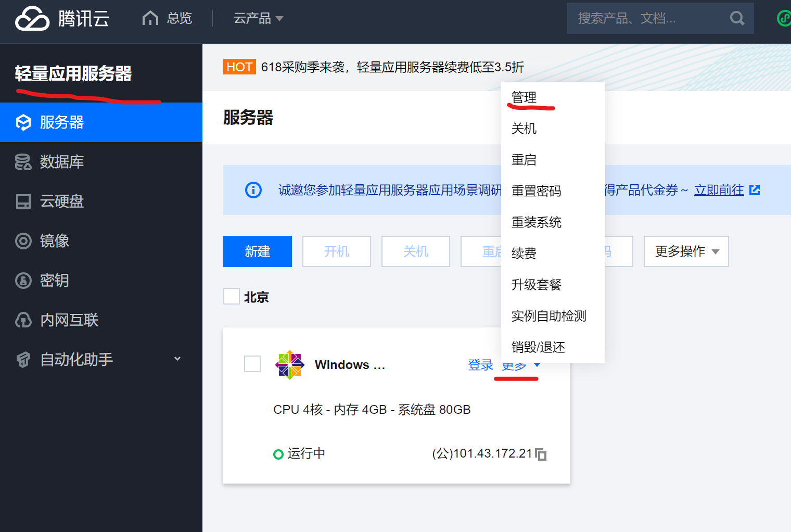Tick the 北京 region checkbox
This screenshot has width=791, height=532.
232,296
